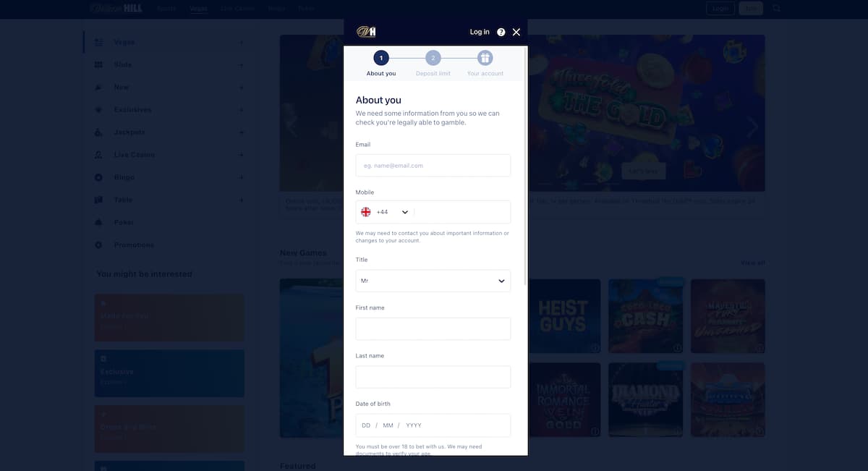The height and width of the screenshot is (471, 868).
Task: Expand the Jackpots sidebar arrow
Action: [x=241, y=132]
